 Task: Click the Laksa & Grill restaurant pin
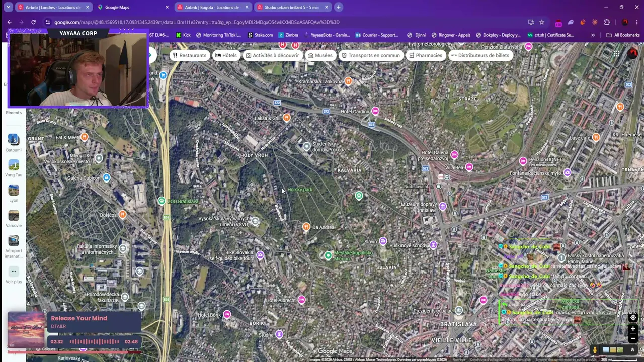point(286,118)
